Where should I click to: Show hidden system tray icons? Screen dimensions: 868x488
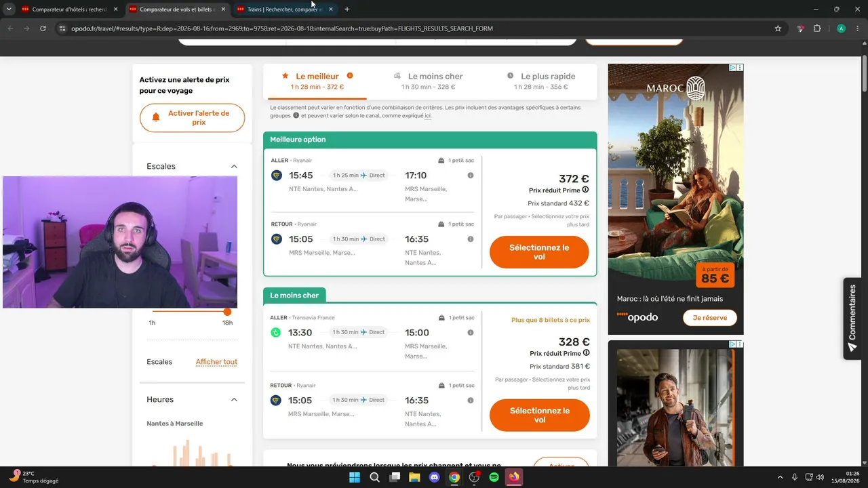pyautogui.click(x=780, y=477)
